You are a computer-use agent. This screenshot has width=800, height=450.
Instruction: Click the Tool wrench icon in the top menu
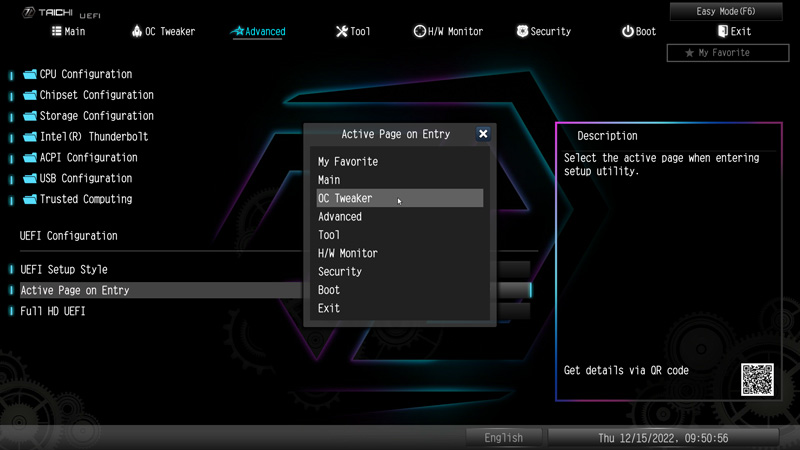click(341, 32)
